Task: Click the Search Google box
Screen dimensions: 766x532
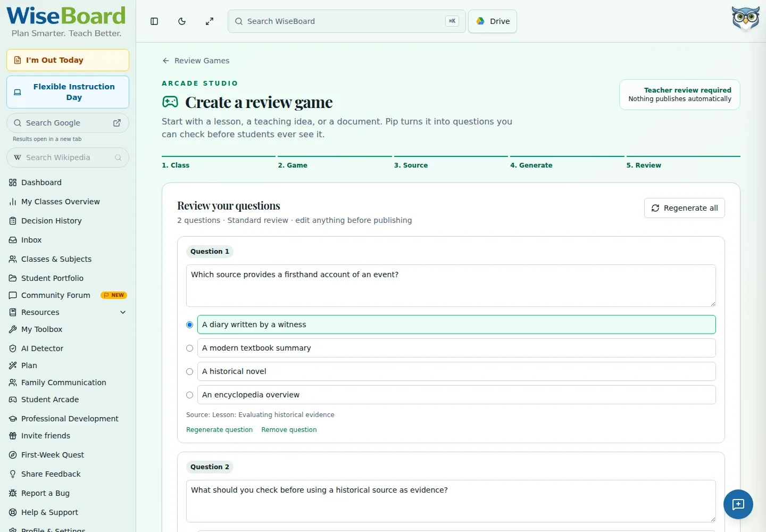Action: click(x=68, y=123)
